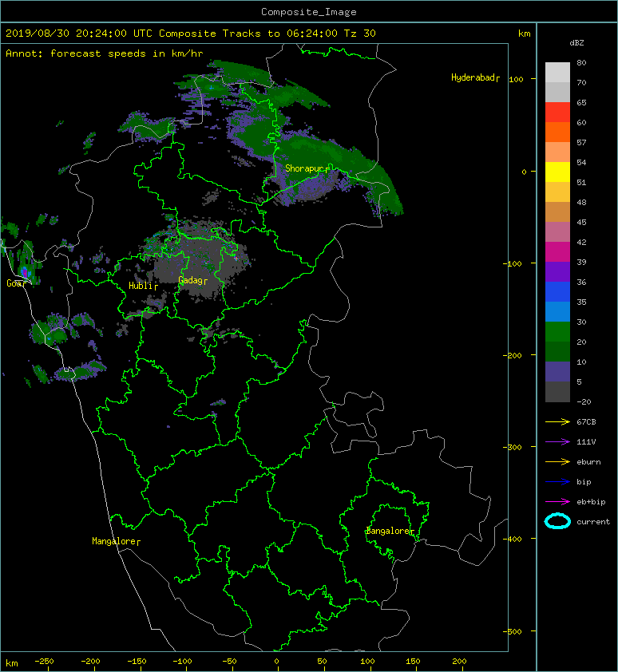Pick the magenta swatch between 39 and 42 dBZ
618x672 pixels.
pos(557,252)
